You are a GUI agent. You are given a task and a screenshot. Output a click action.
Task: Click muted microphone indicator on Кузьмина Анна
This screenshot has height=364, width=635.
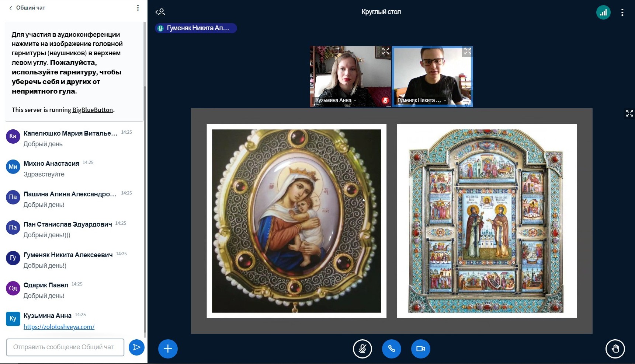385,100
